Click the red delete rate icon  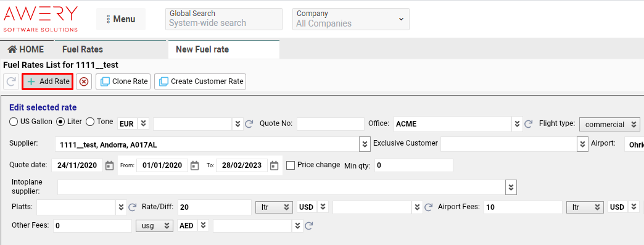click(x=84, y=81)
